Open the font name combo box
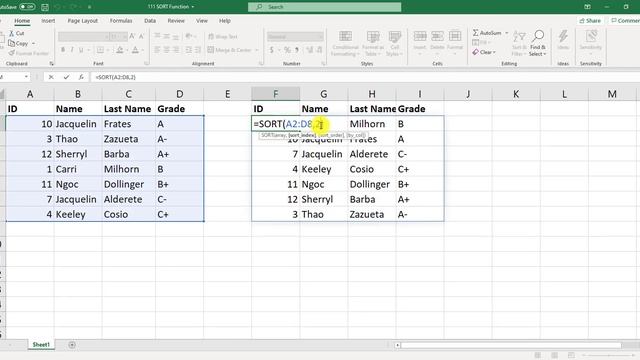This screenshot has height=360, width=640. click(84, 37)
